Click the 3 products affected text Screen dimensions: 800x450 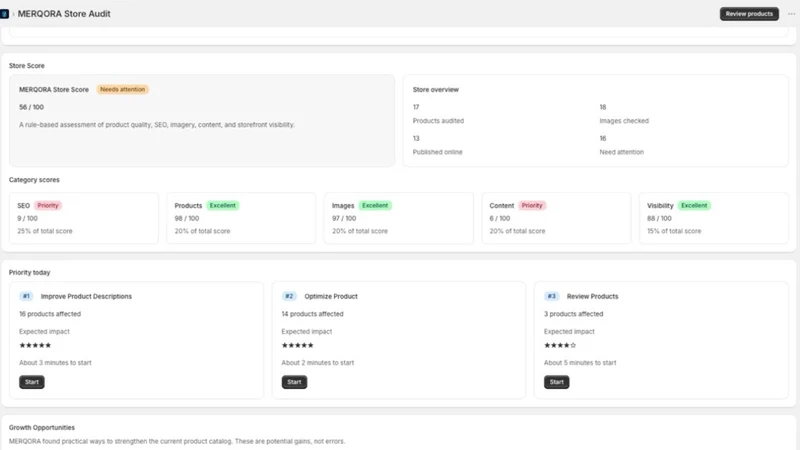coord(573,314)
